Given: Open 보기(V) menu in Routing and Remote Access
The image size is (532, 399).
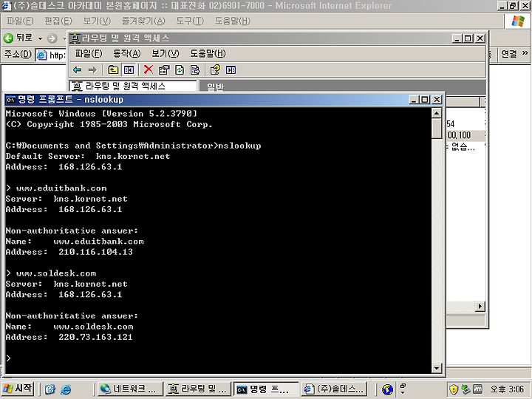Looking at the screenshot, I should (166, 54).
